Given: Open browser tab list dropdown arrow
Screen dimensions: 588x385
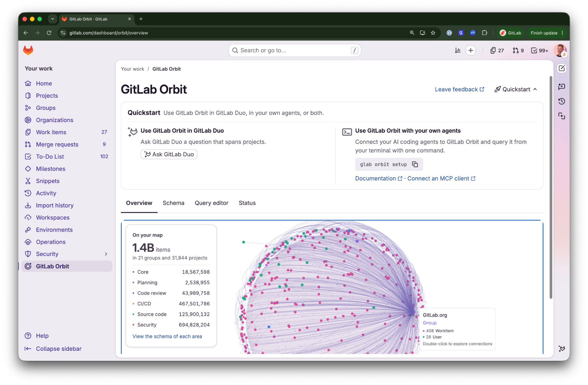Looking at the screenshot, I should point(52,19).
